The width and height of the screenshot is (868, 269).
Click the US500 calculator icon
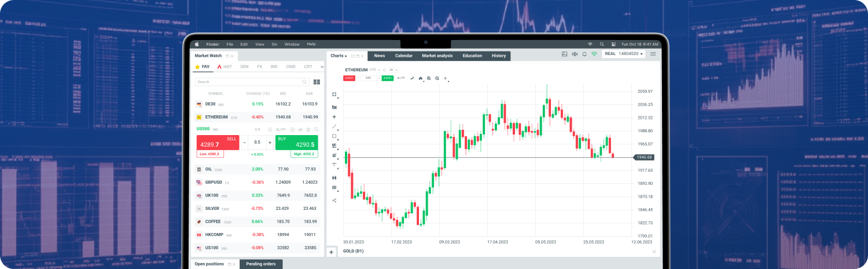292,129
